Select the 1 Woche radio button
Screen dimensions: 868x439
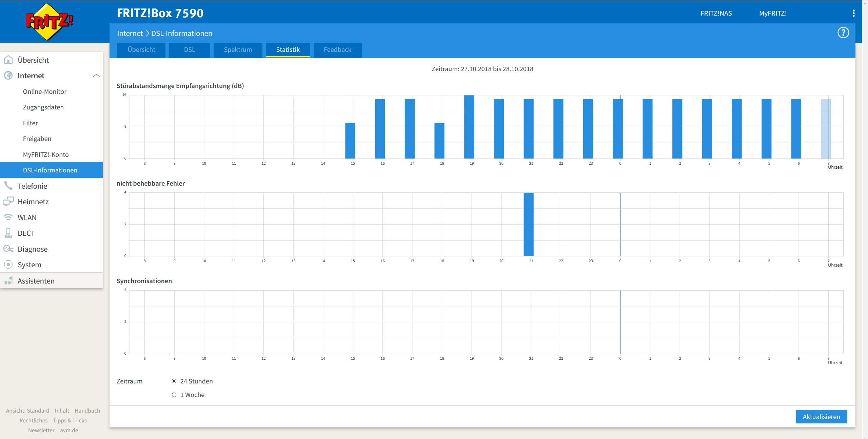click(174, 395)
